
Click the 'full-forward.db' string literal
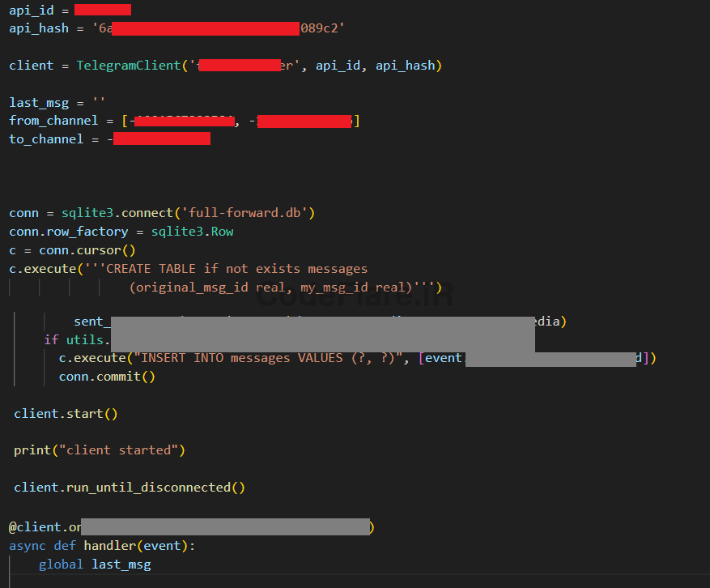pyautogui.click(x=247, y=213)
